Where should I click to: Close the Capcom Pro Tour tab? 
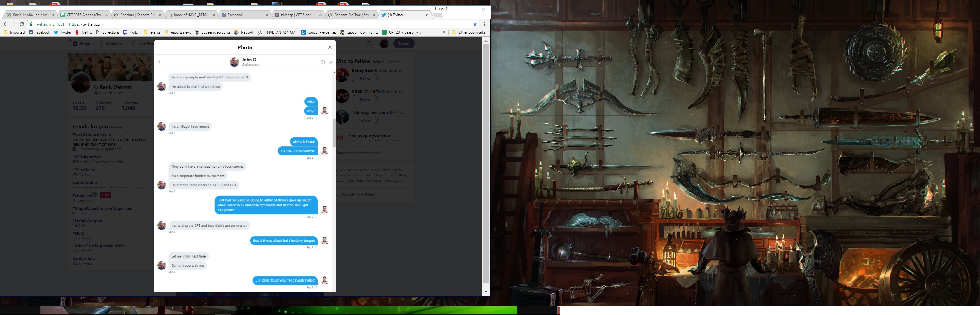374,15
